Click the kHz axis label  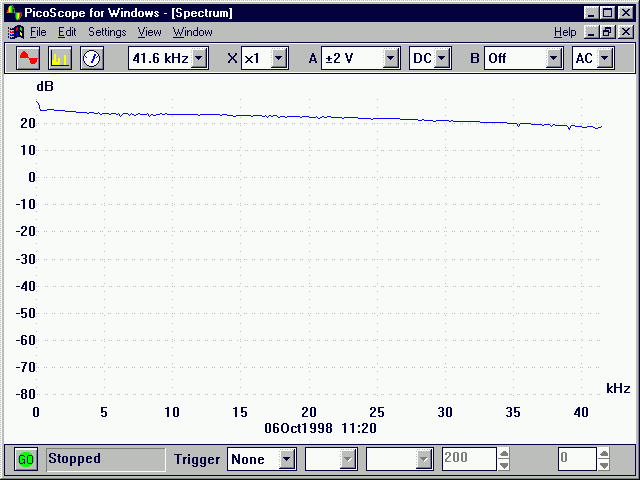pos(618,388)
